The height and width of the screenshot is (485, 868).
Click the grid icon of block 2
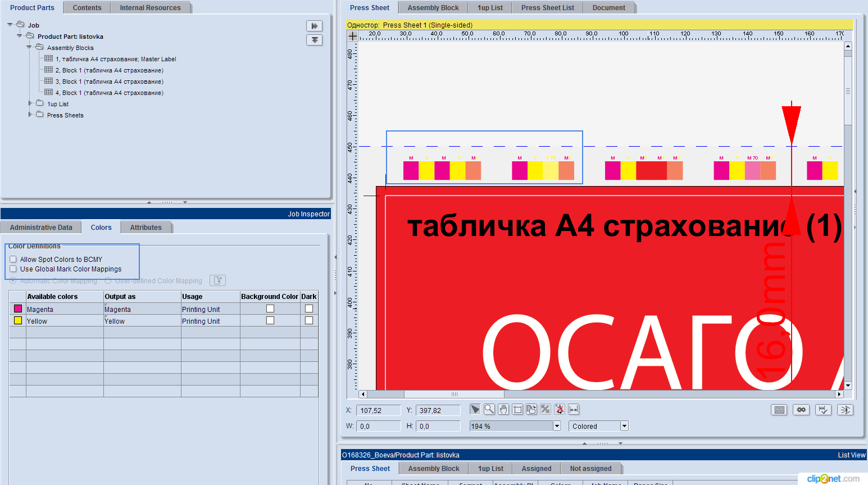coord(49,70)
